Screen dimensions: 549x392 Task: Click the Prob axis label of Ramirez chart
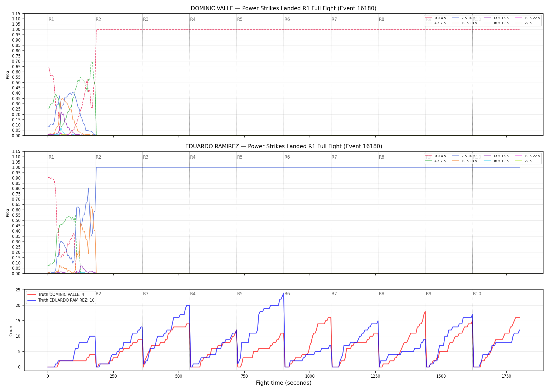point(8,213)
